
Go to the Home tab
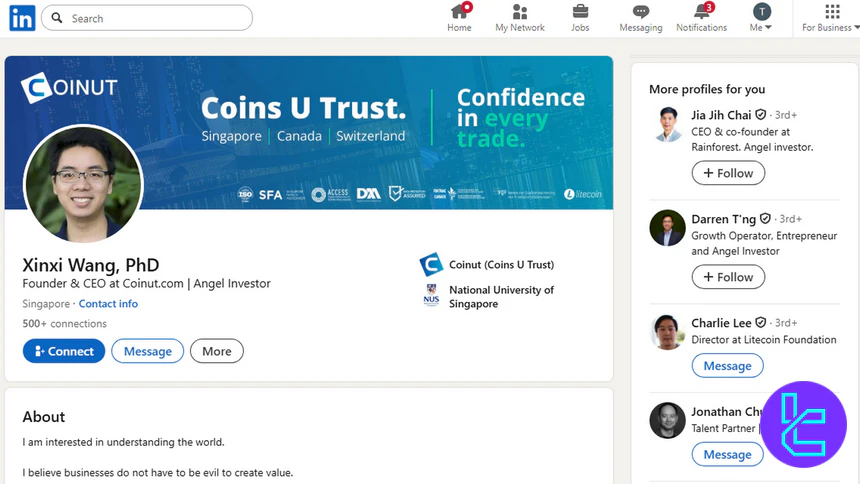click(459, 18)
